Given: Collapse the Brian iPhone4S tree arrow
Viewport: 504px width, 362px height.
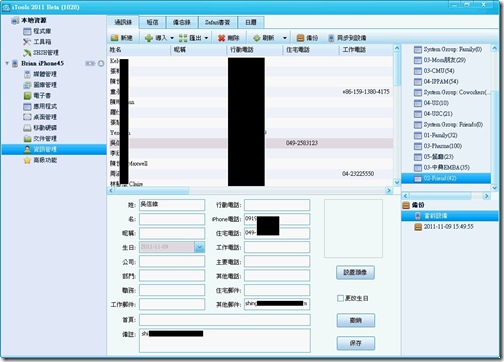Looking at the screenshot, I should click(x=7, y=63).
